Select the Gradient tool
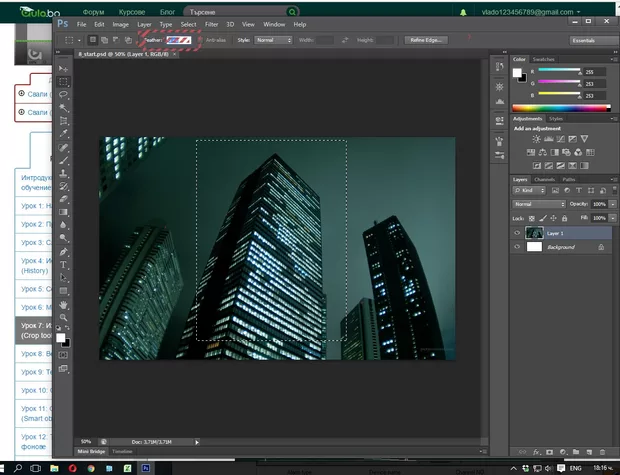Image resolution: width=620 pixels, height=475 pixels. [x=64, y=211]
